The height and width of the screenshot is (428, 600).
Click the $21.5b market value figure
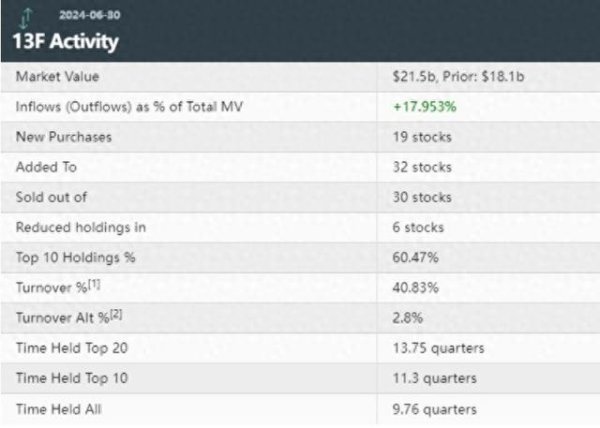(414, 76)
